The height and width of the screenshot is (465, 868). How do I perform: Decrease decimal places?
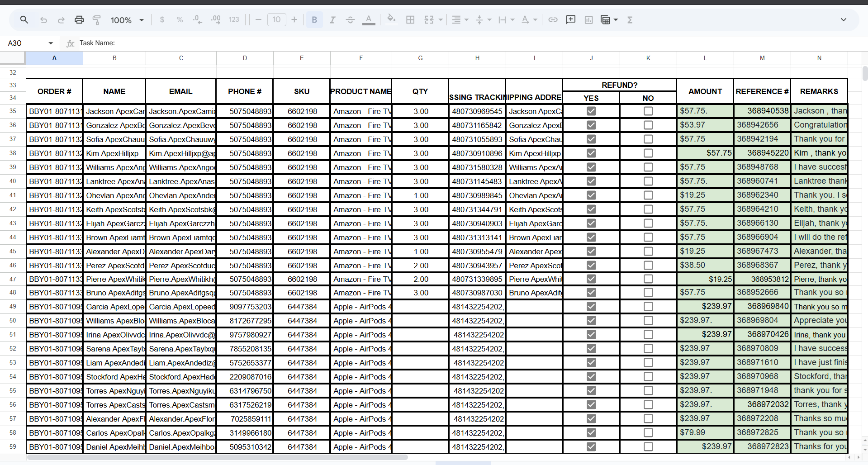[x=198, y=20]
